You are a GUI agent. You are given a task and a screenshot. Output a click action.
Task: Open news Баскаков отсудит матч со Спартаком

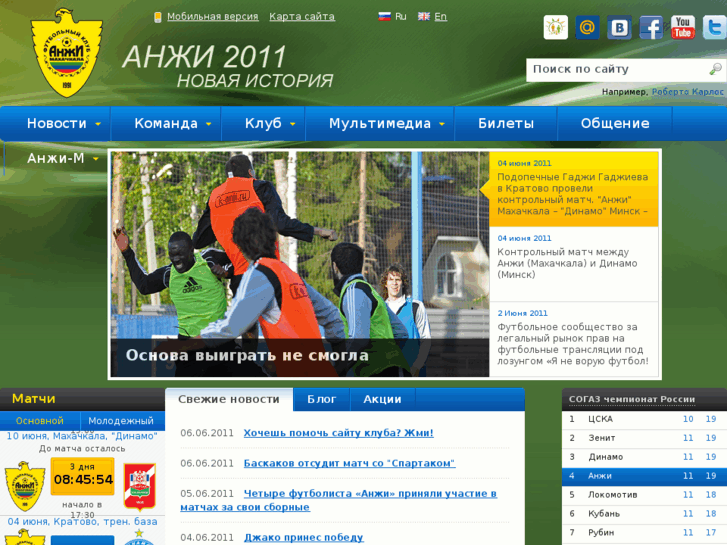tap(350, 463)
